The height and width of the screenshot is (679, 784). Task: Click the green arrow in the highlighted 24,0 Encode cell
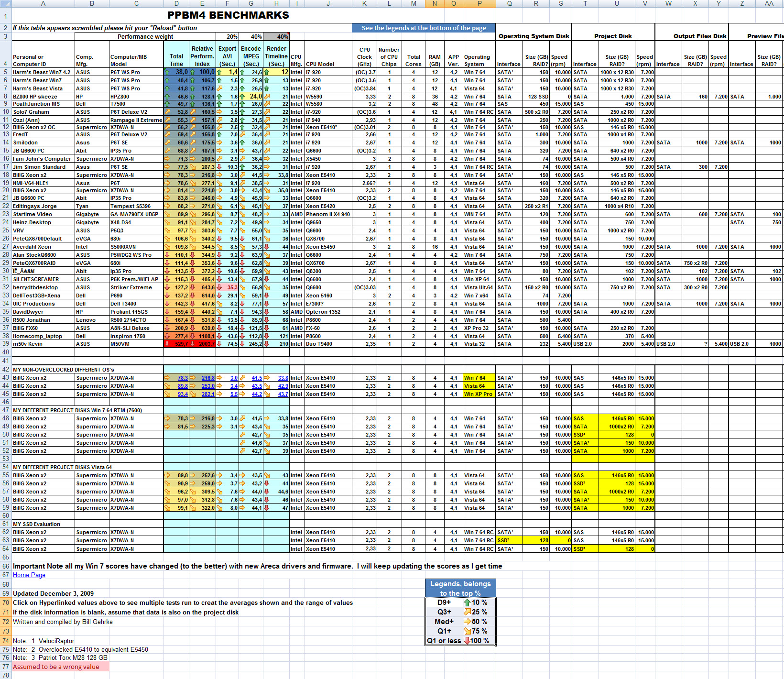[242, 97]
